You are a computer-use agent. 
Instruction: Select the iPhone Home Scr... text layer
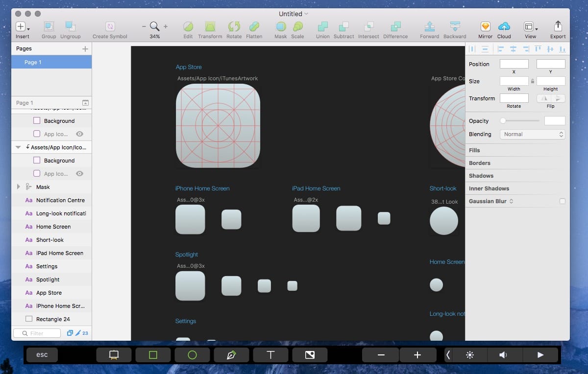pos(51,306)
